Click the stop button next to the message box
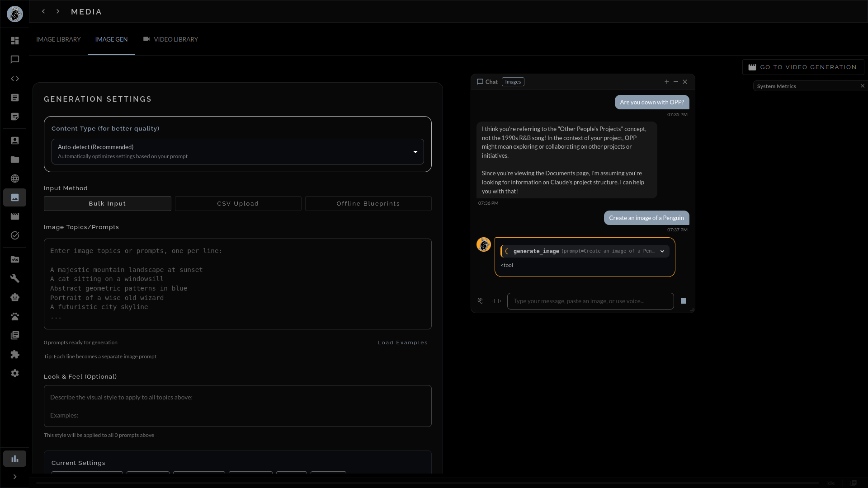This screenshot has width=868, height=488. pyautogui.click(x=683, y=300)
